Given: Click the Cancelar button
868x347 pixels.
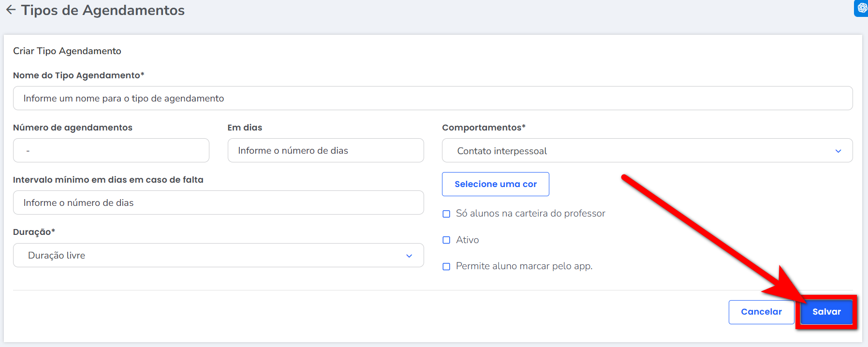Looking at the screenshot, I should (x=761, y=312).
